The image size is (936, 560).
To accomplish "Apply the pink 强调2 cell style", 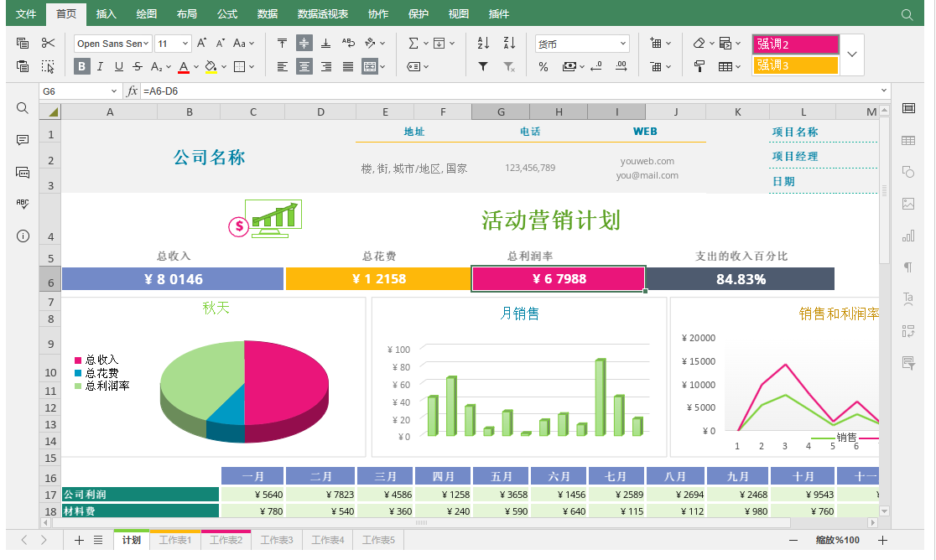I will tap(796, 44).
